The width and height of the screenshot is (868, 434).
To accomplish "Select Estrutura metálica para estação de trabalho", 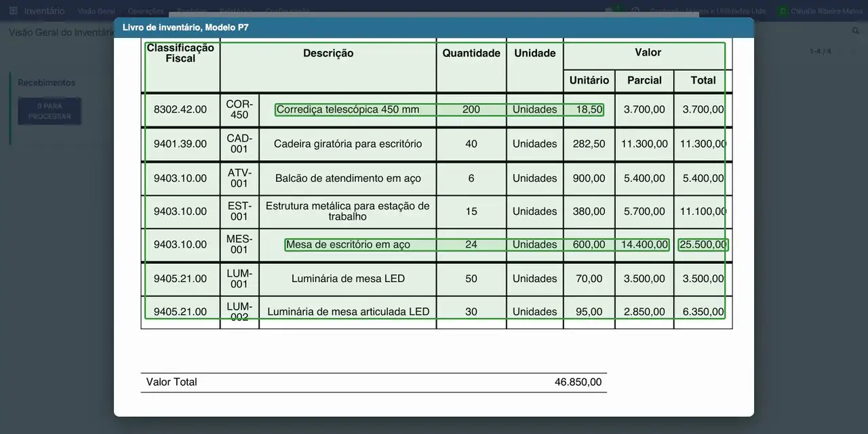I will click(348, 211).
